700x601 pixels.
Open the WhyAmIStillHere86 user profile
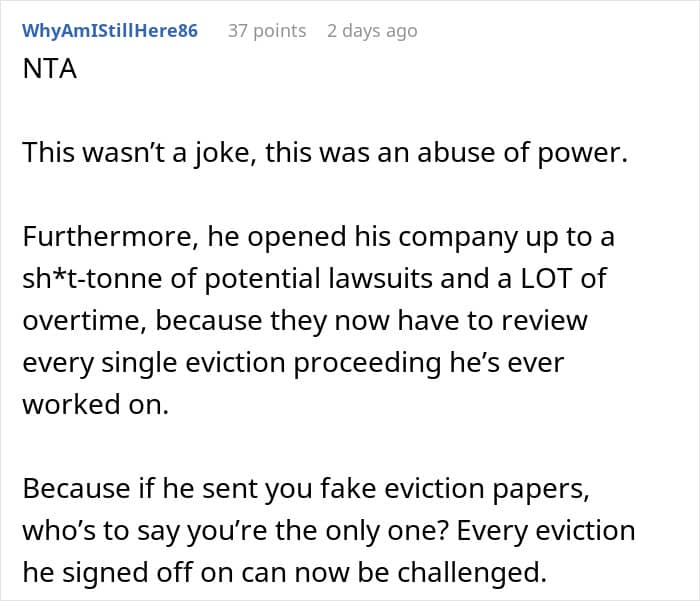tap(110, 31)
